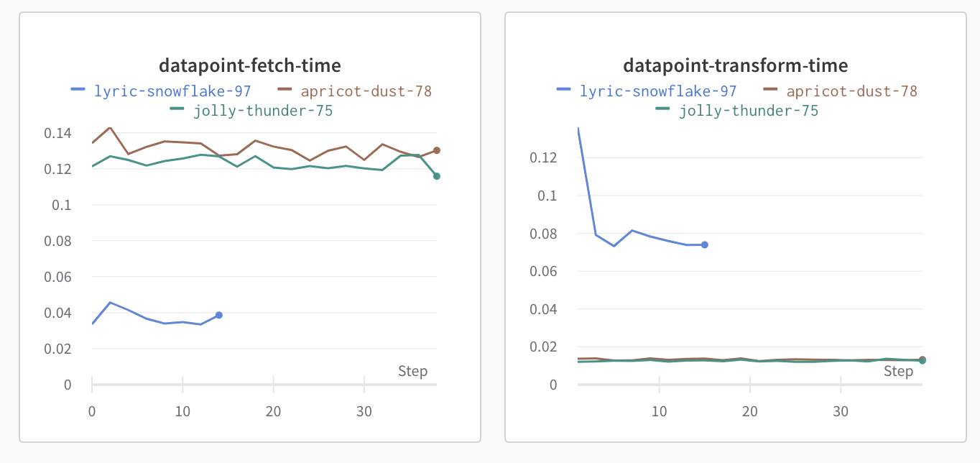This screenshot has height=463, width=980.
Task: Click brown apricot-dust-78 swatch in transform-time legend
Action: point(771,90)
